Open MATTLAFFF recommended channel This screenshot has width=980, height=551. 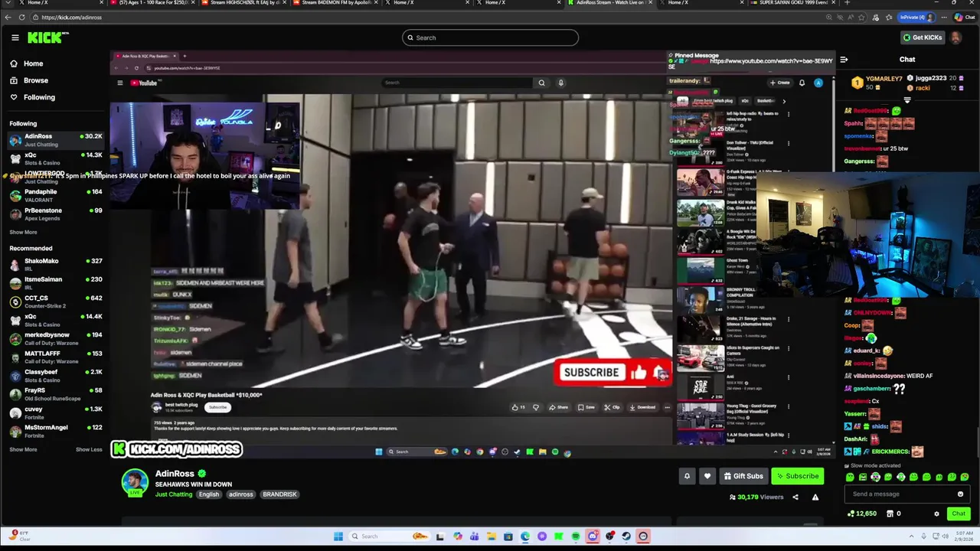55,357
